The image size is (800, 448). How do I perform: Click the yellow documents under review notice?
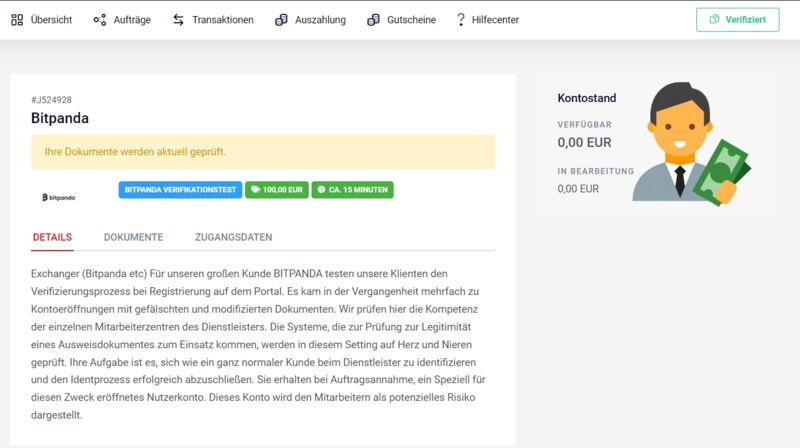263,152
